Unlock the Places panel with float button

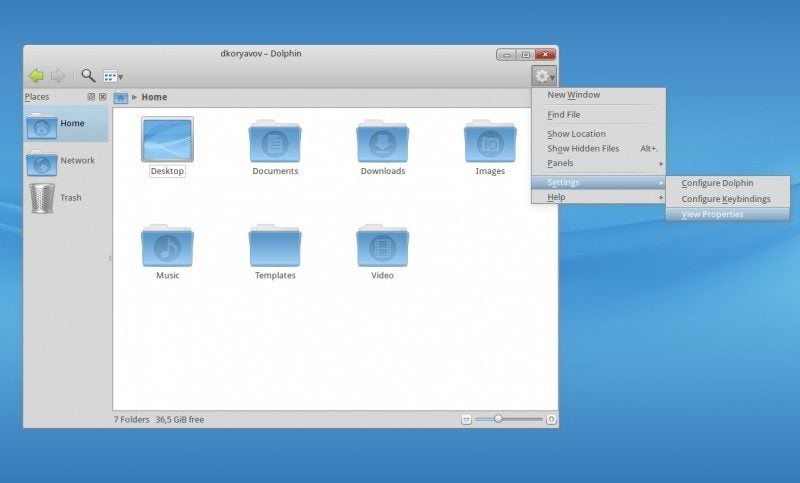(x=91, y=97)
